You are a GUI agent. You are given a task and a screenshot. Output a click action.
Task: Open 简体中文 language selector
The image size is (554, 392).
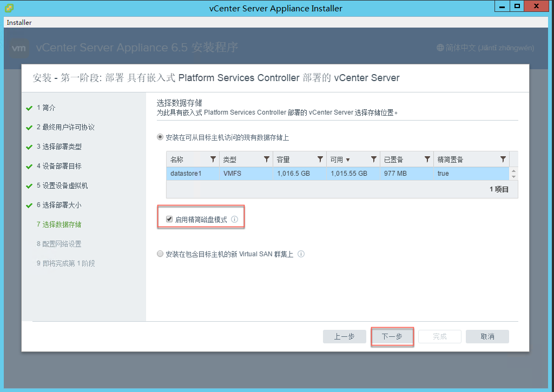485,48
